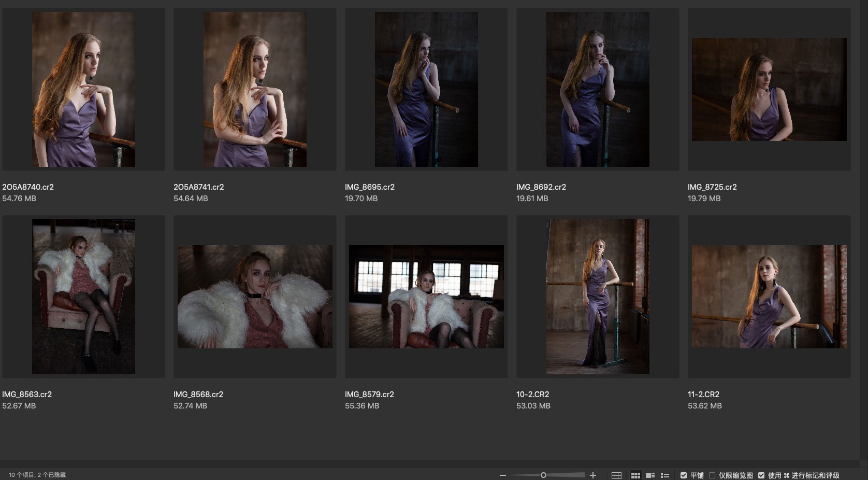
Task: Toggle 使用 ⌘ 进行标记和评级 checkbox
Action: (x=761, y=475)
